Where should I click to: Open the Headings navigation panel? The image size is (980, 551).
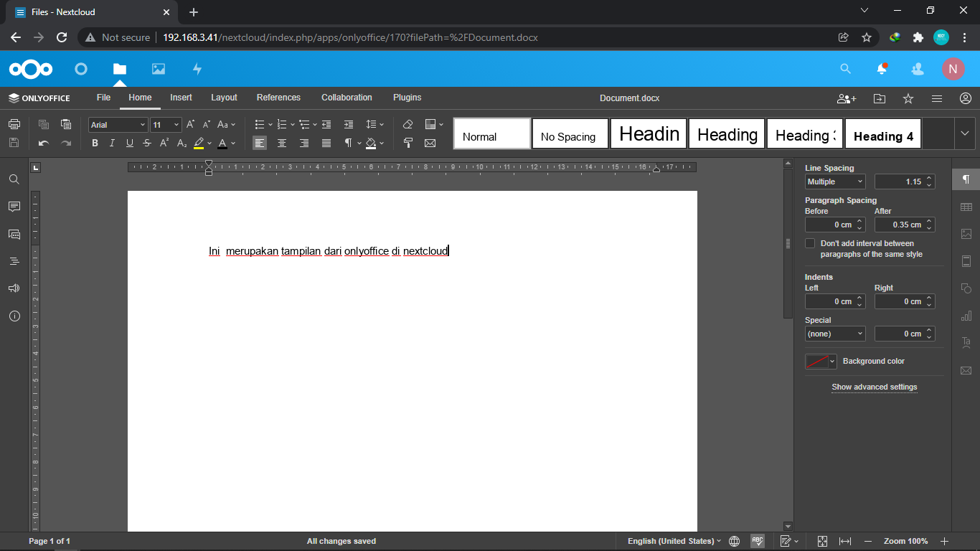[14, 261]
